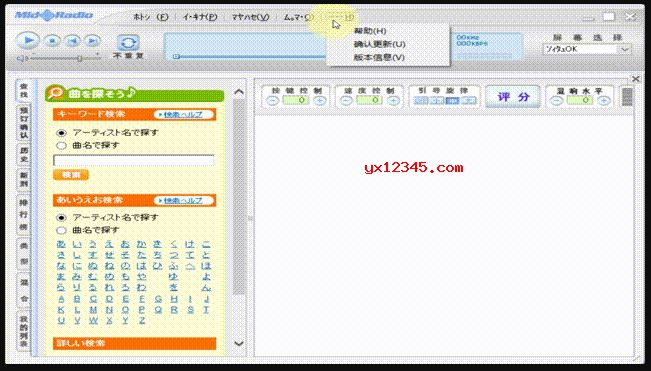Open the (F) file menu

150,17
